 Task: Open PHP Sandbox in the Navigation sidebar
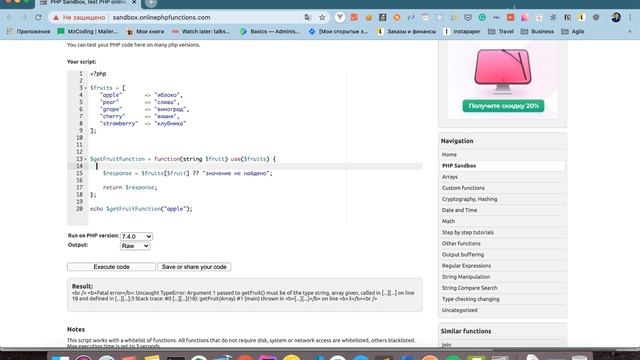click(x=459, y=166)
